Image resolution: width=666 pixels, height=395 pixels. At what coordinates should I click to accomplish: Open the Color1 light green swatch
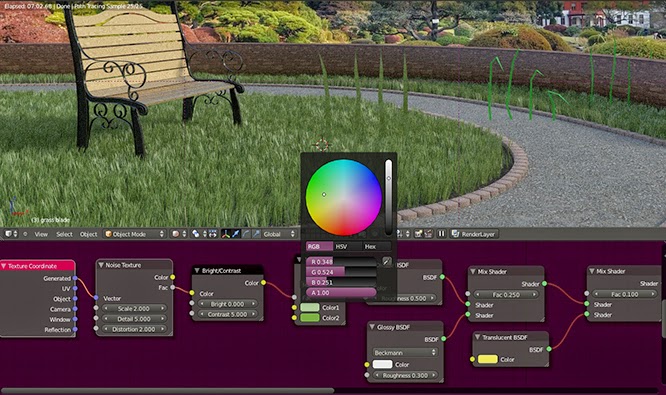click(x=310, y=308)
